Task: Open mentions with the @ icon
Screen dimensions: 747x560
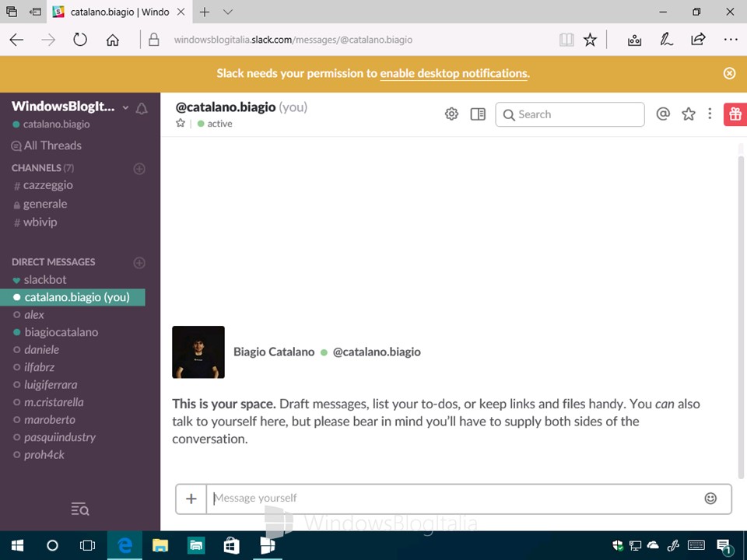Action: [x=663, y=114]
